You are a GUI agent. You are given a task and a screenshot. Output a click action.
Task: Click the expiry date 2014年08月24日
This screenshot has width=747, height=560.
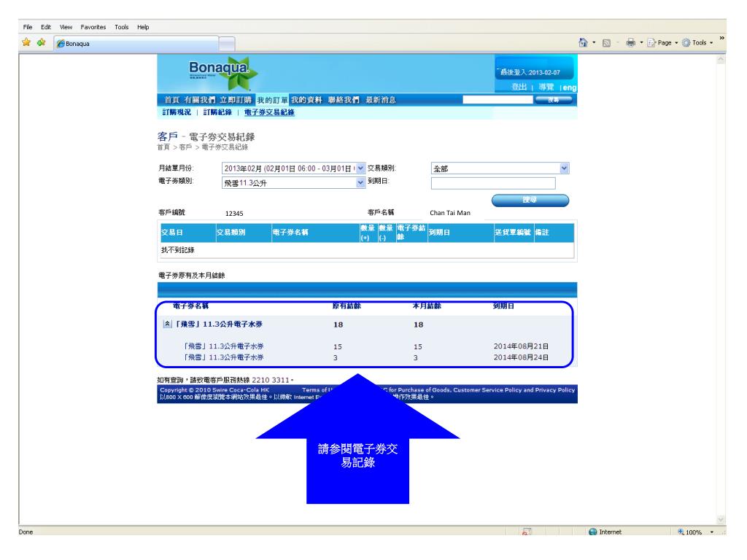[x=521, y=357]
